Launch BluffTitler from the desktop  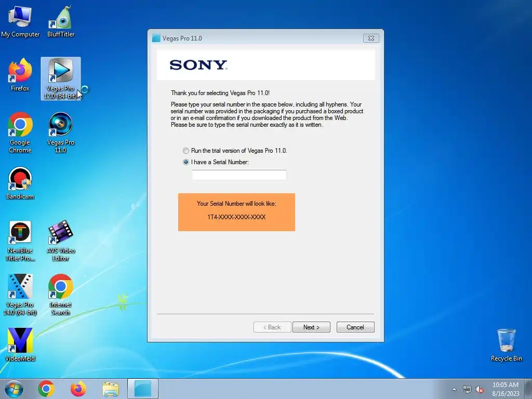coord(61,21)
